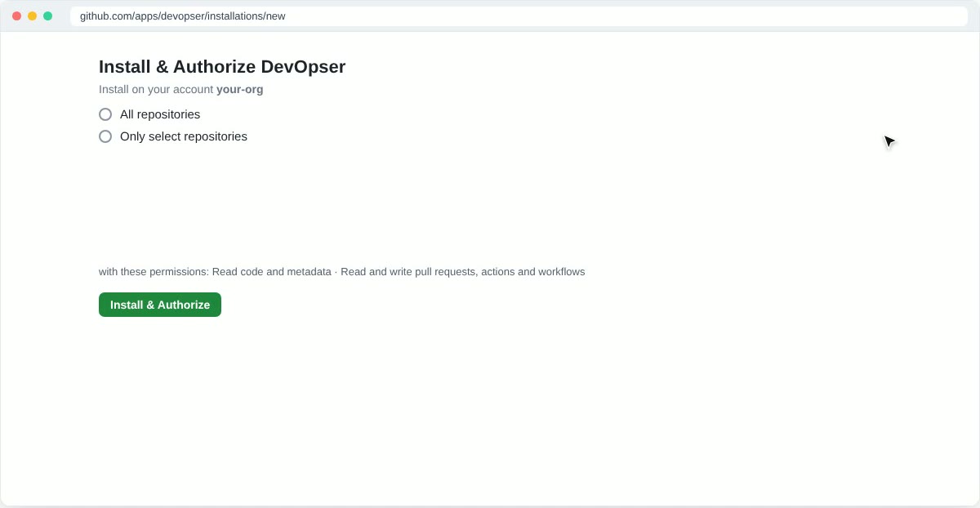Click the your-org account name

pyautogui.click(x=240, y=90)
